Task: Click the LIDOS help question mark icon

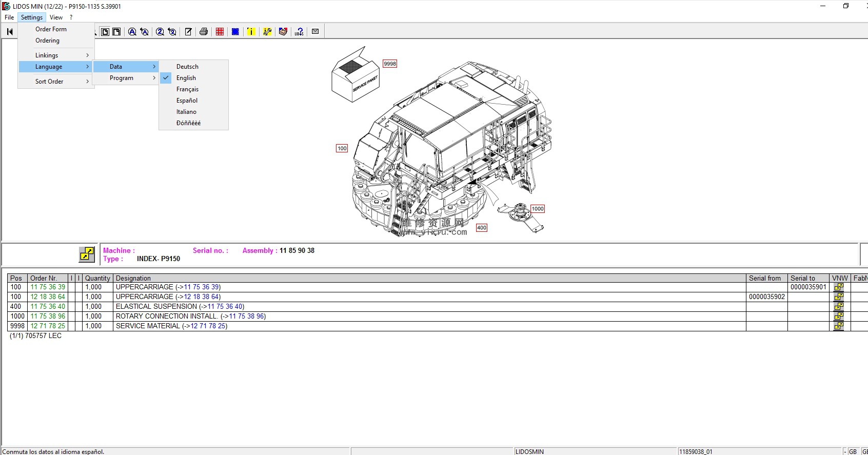Action: click(300, 32)
